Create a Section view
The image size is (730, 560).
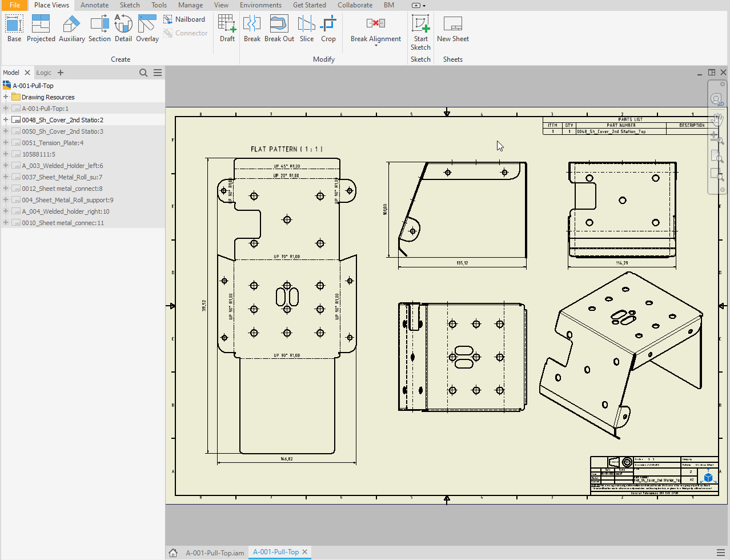click(x=99, y=28)
